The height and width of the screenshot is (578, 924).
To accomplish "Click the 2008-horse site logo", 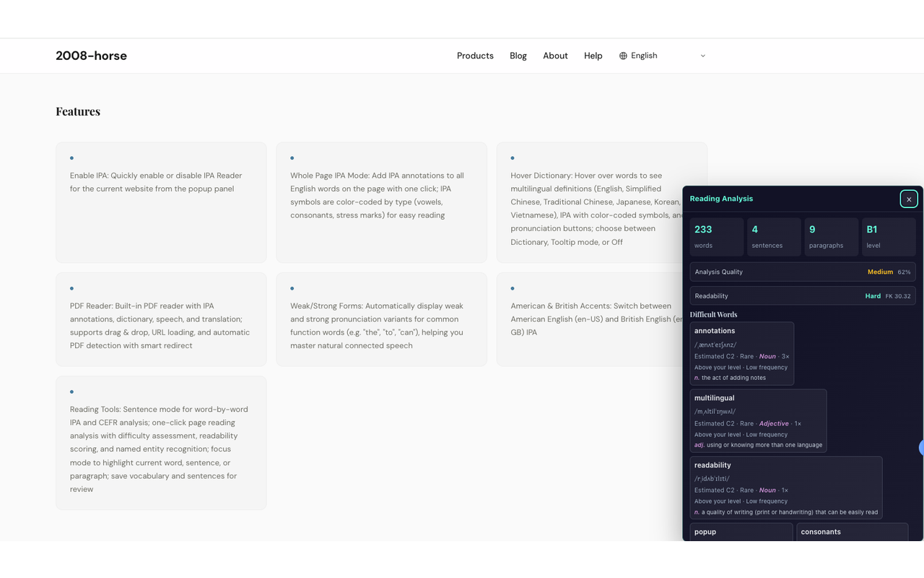I will click(91, 56).
